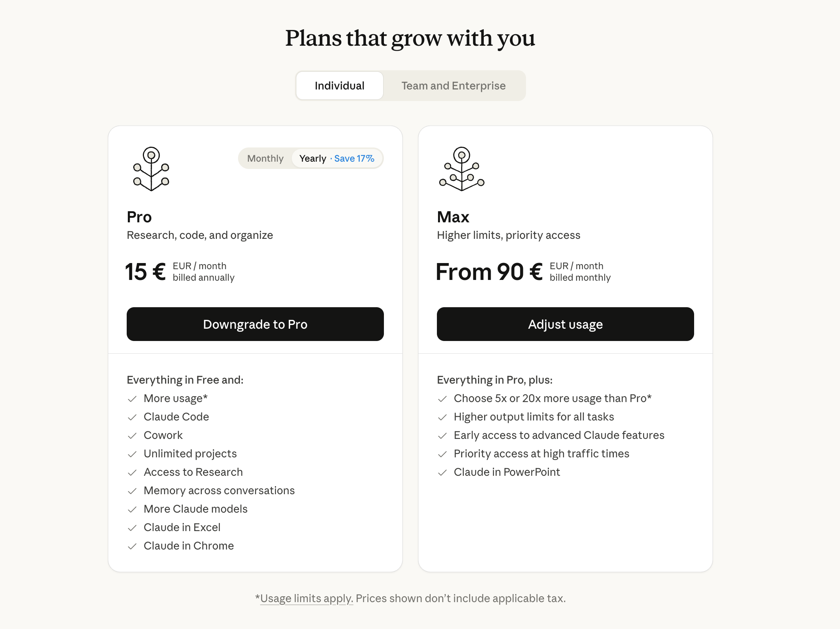Click the From 90 € price
The image size is (840, 629).
[x=489, y=272]
